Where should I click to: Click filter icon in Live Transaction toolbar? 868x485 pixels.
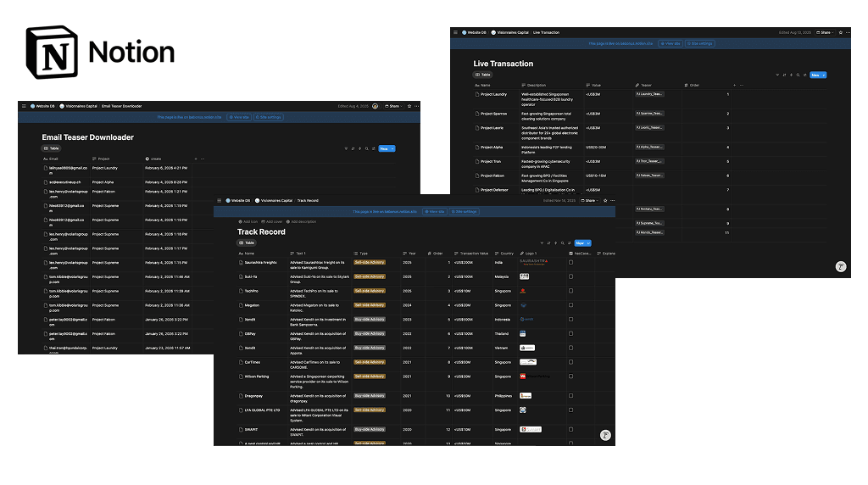coord(777,75)
